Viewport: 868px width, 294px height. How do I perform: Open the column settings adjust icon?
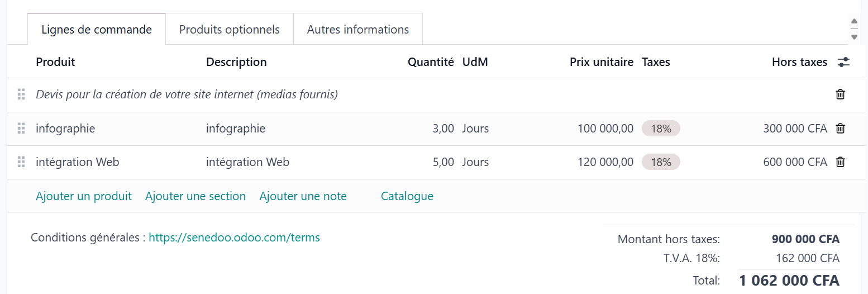[x=843, y=62]
